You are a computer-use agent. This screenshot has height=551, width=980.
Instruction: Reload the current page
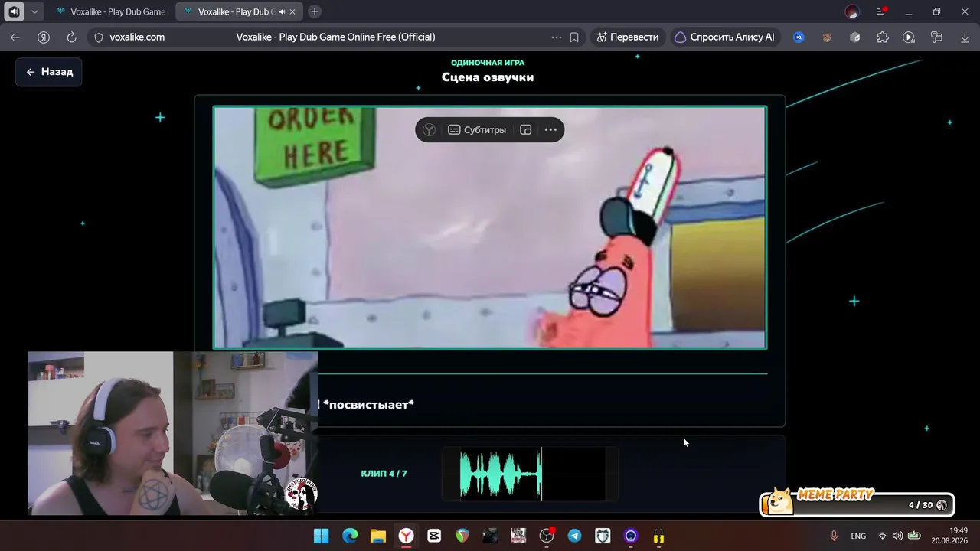71,37
